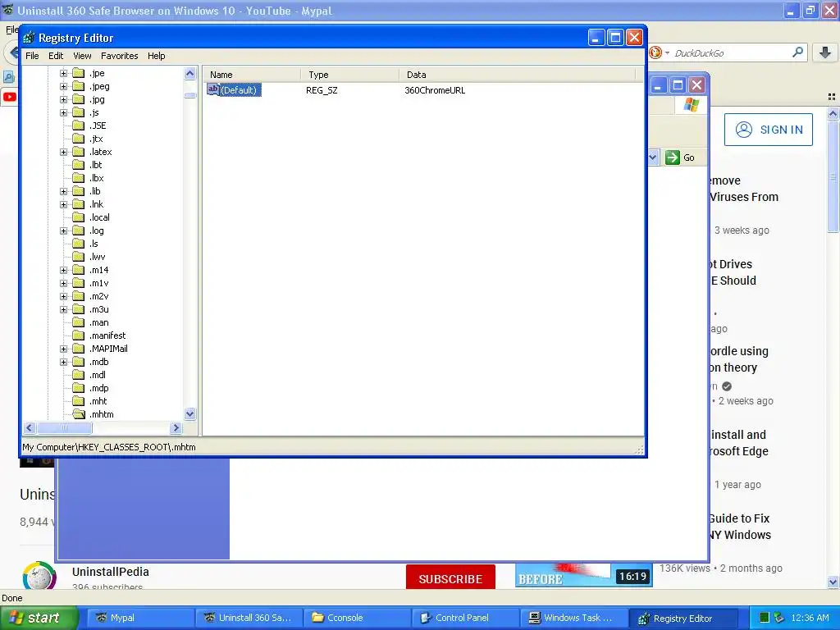Open the UninstallPedia channel name link
The image size is (840, 630).
coord(111,572)
